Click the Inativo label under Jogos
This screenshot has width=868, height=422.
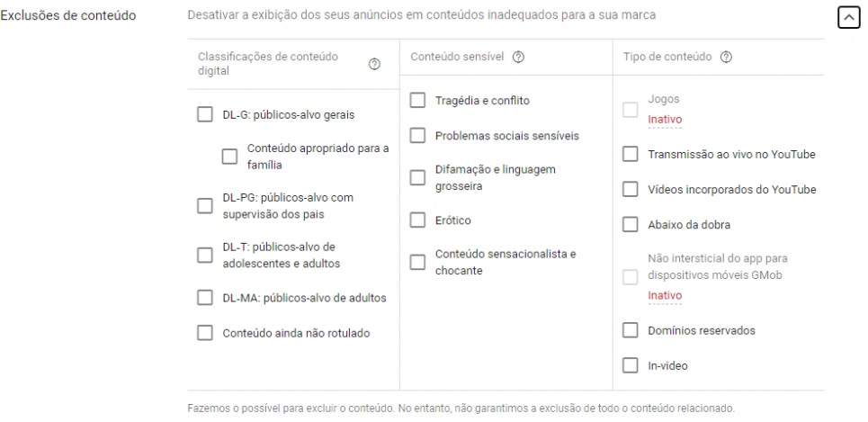(x=665, y=120)
